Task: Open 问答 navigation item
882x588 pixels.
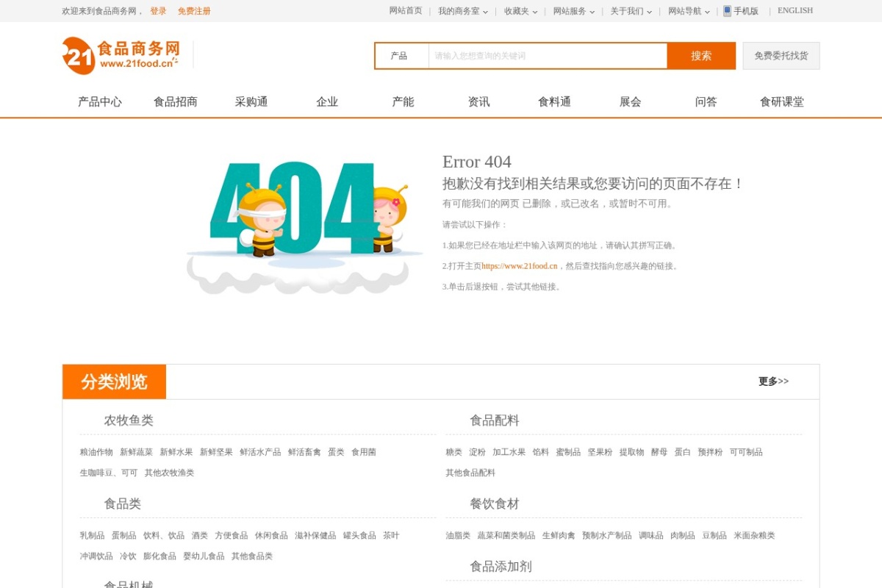Action: click(706, 102)
